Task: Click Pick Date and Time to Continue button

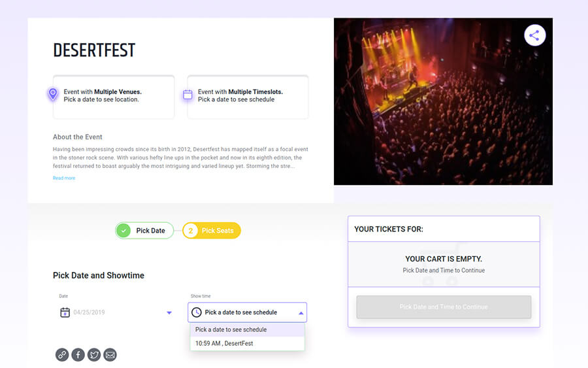Action: coord(444,307)
